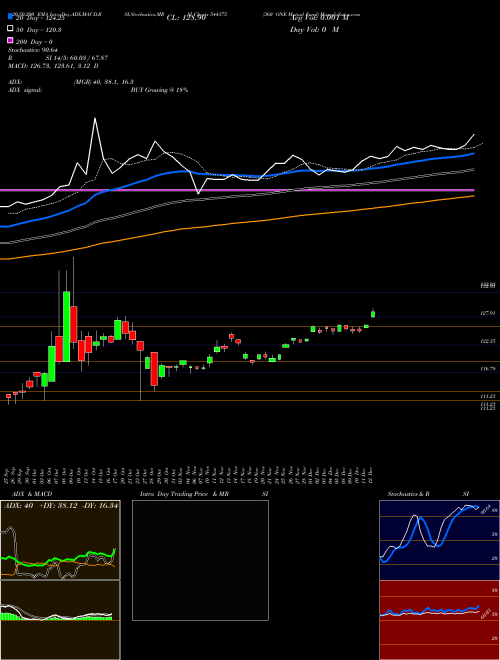This screenshot has width=500, height=660.
Task: Click the blue 20 Day legend swatch
Action: click(10, 17)
